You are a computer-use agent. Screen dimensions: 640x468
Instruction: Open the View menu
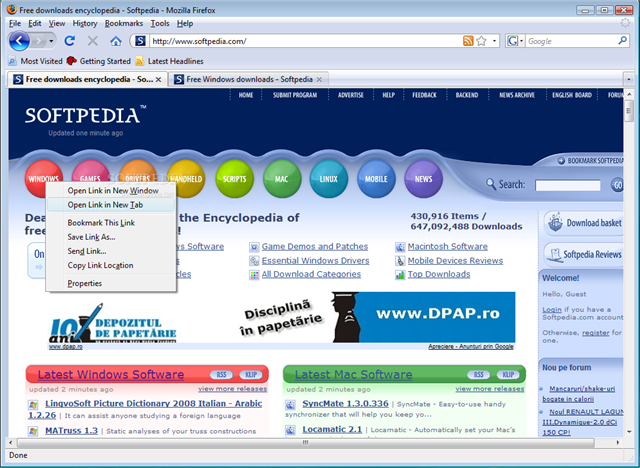57,23
